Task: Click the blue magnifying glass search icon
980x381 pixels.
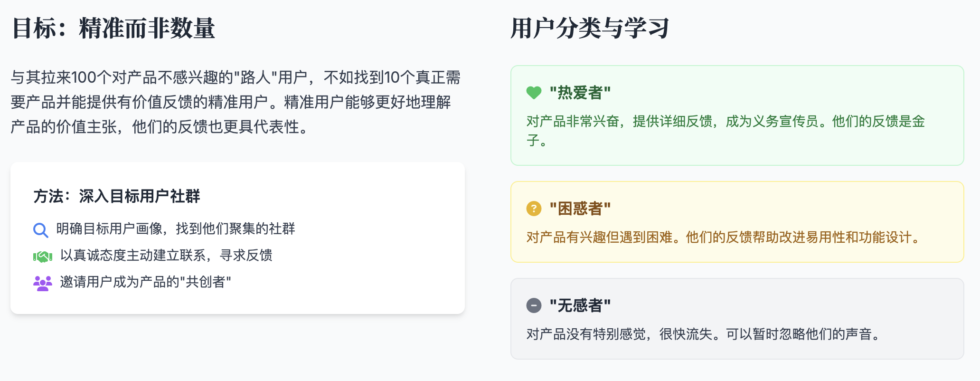Action: (41, 230)
